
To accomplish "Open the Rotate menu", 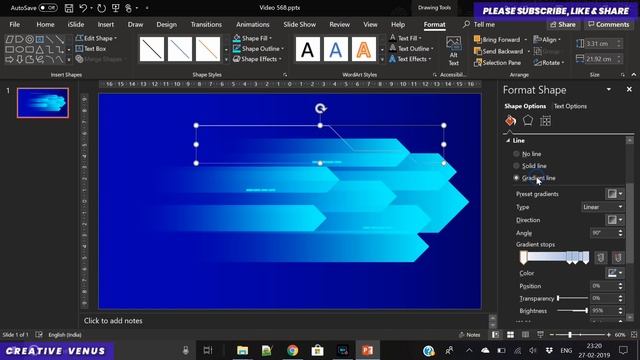I will coord(549,62).
